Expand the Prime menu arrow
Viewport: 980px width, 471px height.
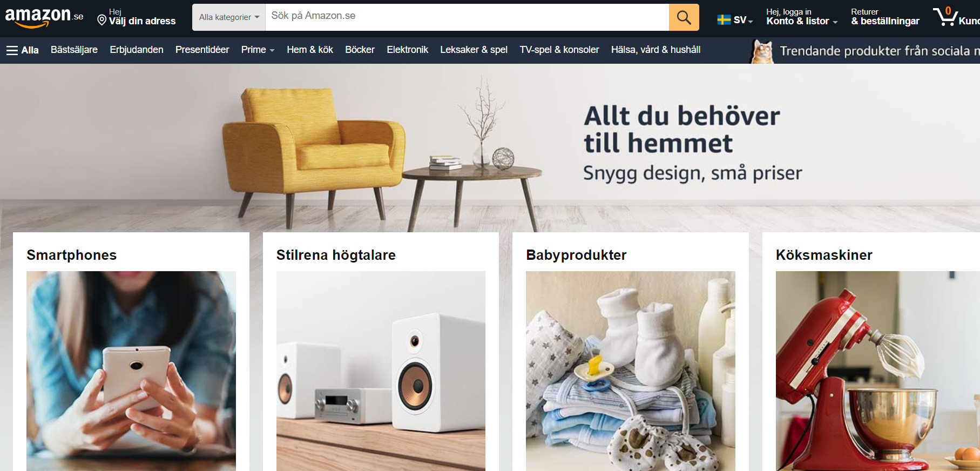[272, 50]
